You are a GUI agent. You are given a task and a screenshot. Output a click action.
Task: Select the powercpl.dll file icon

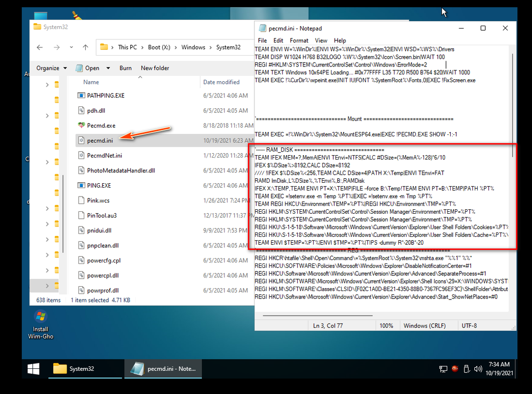tap(81, 275)
